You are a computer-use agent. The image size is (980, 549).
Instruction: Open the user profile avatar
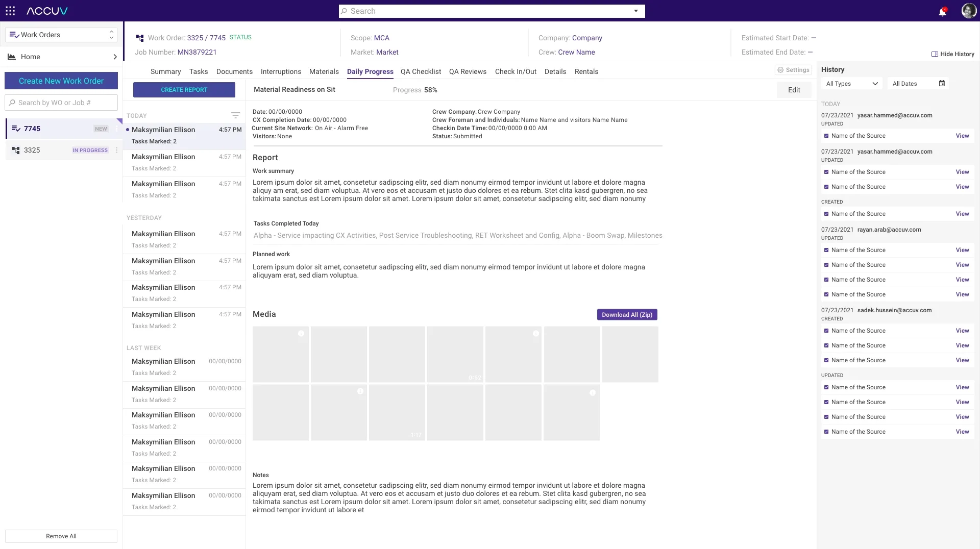(x=968, y=11)
